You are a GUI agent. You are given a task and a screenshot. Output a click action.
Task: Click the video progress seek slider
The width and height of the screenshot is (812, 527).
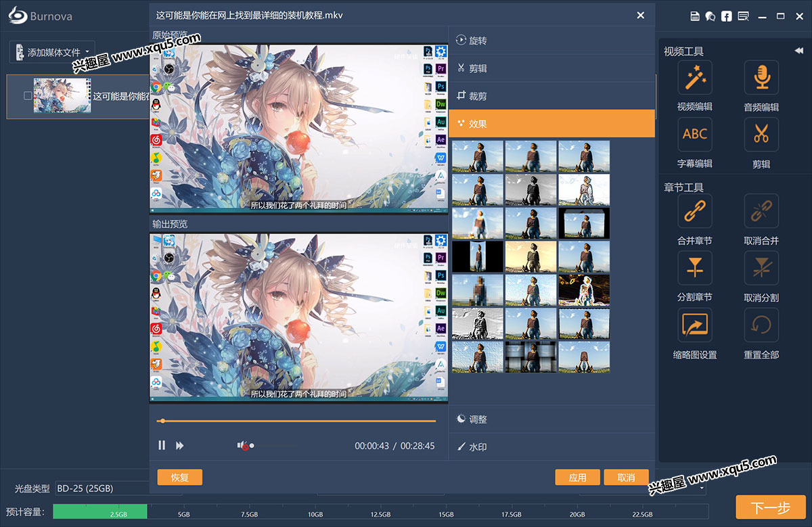tap(298, 421)
